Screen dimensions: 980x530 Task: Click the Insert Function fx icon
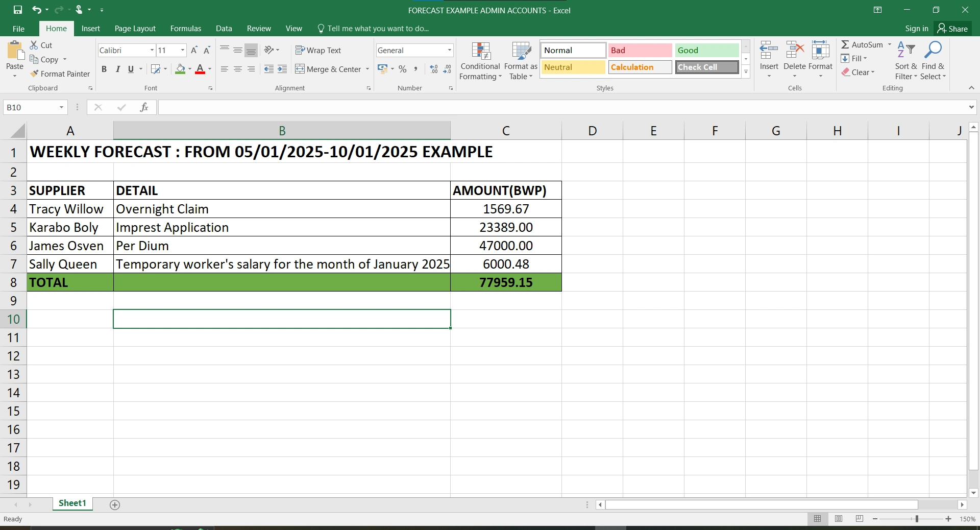[144, 107]
